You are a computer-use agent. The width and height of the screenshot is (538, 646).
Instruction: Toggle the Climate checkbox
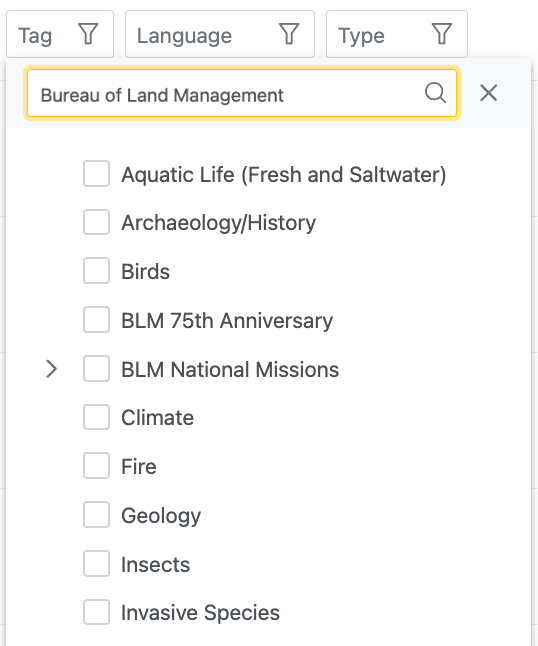96,417
